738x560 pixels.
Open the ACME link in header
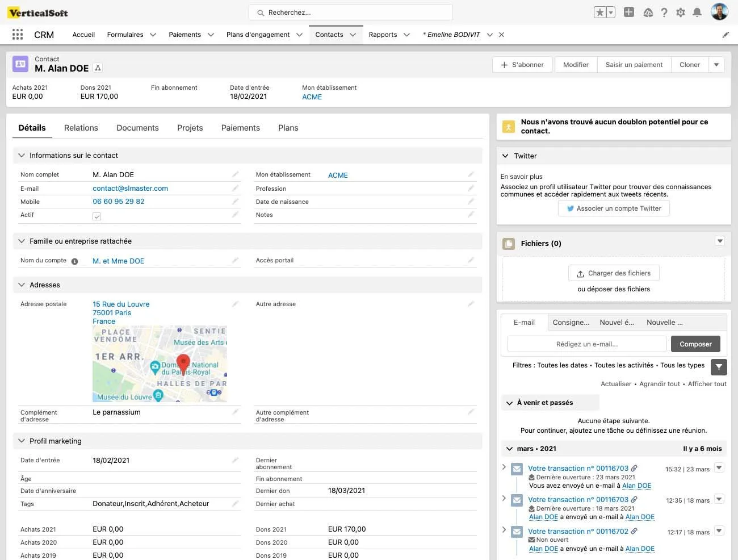tap(312, 97)
